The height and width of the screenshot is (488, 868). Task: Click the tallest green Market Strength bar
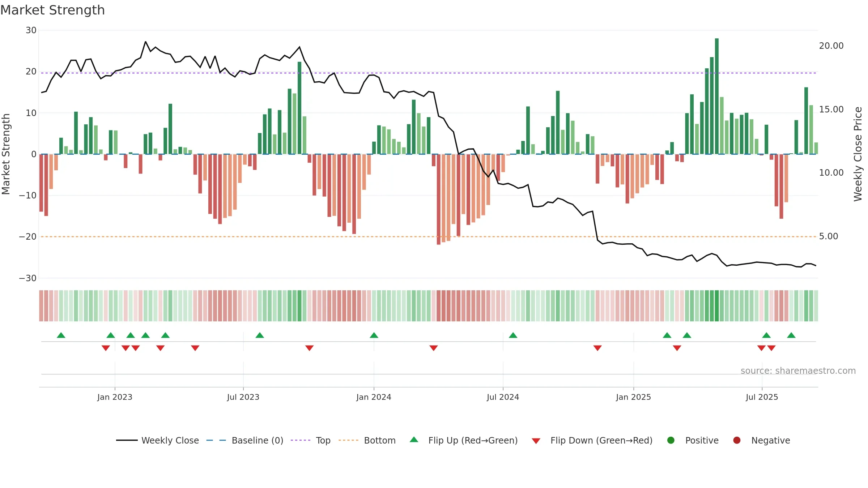point(717,96)
